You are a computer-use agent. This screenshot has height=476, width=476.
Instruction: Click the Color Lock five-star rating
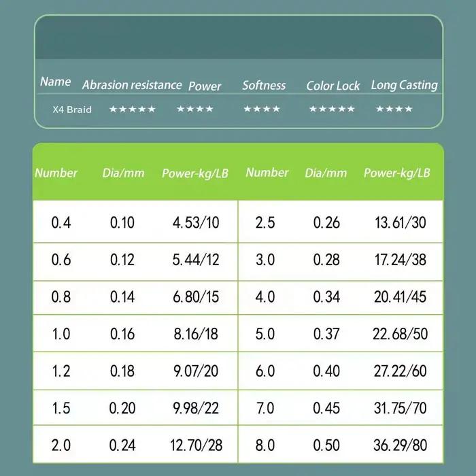point(332,109)
